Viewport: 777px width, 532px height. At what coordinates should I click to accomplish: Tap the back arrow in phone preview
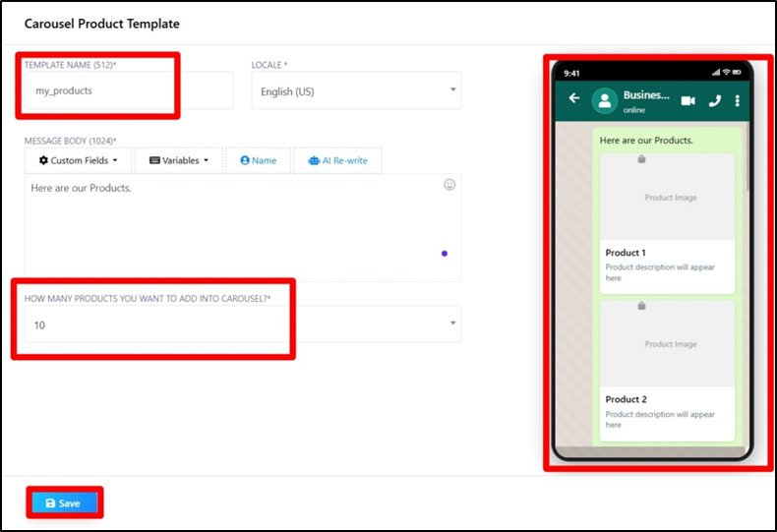[x=574, y=99]
